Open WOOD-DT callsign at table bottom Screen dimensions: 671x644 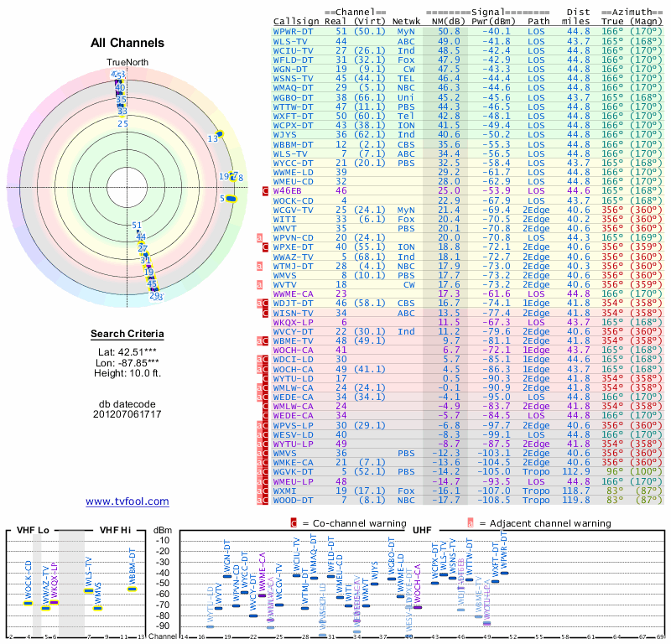[x=295, y=500]
